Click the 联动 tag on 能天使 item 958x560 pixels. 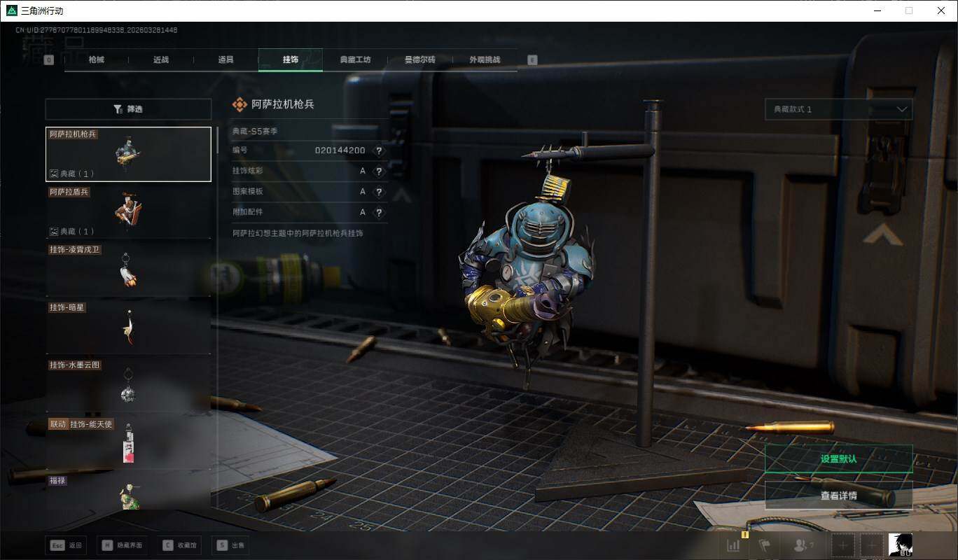click(57, 424)
